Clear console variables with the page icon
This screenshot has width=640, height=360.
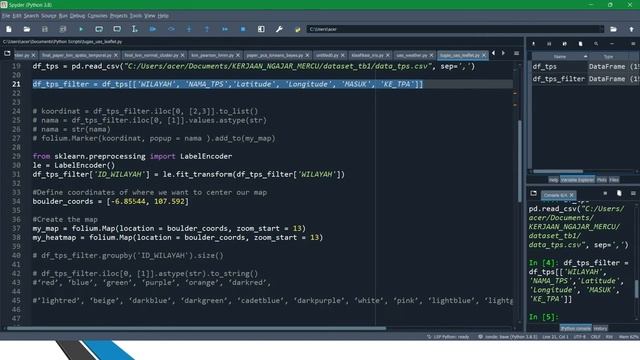(619, 193)
